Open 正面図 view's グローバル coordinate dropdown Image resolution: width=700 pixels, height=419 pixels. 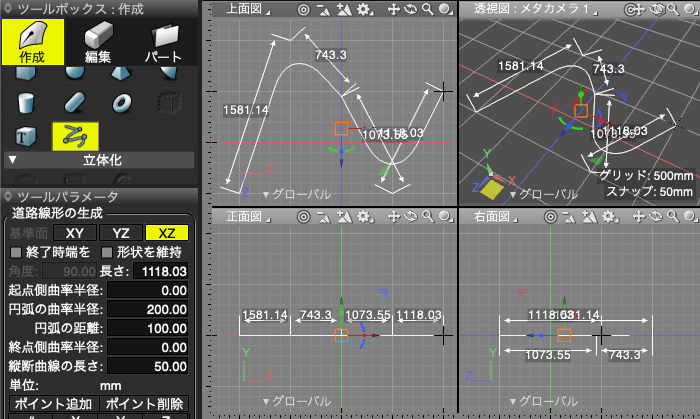pos(295,400)
